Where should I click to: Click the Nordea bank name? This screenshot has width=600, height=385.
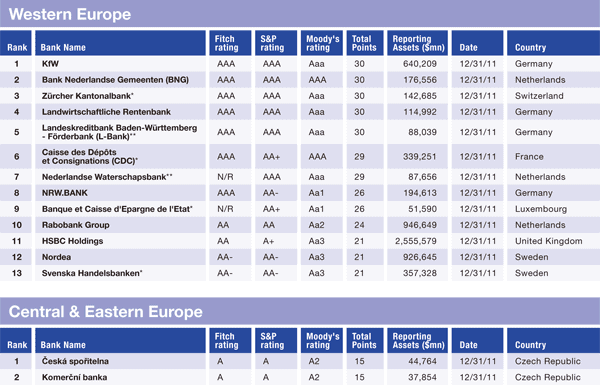pyautogui.click(x=56, y=257)
